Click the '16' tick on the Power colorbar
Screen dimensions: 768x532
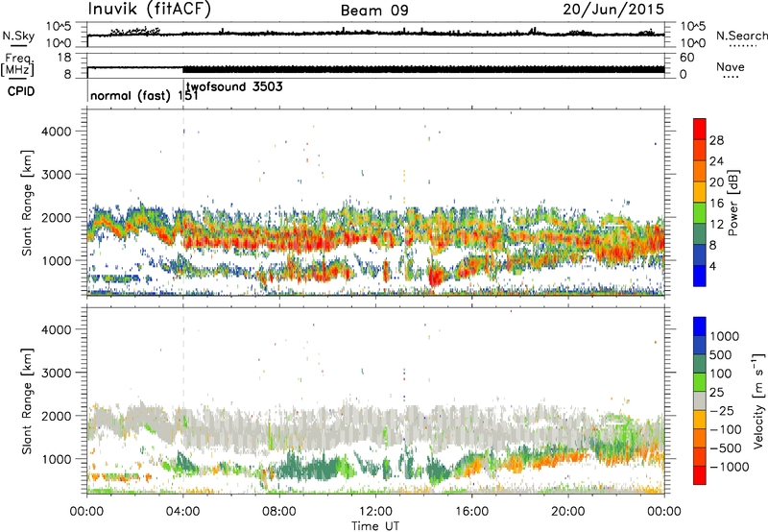tap(716, 204)
